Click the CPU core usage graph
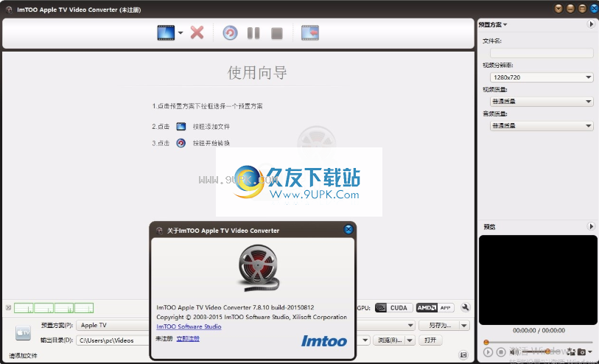The width and height of the screenshot is (599, 364). (54, 308)
